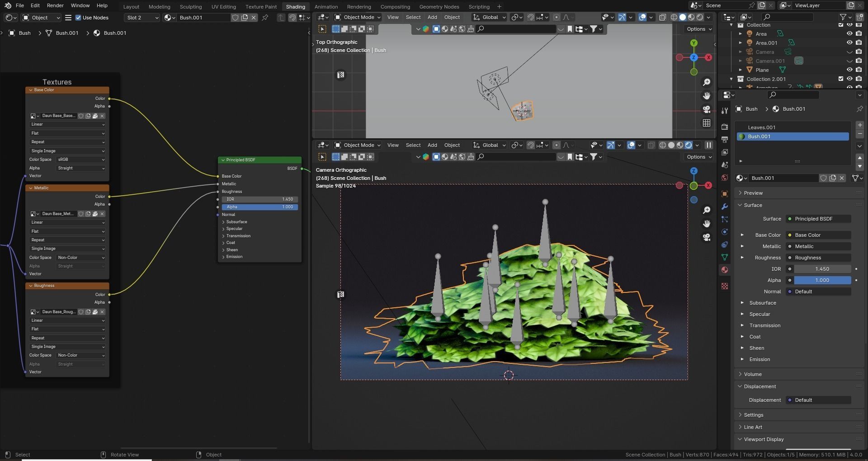This screenshot has width=868, height=461.
Task: Pin the properties editor context
Action: pyautogui.click(x=859, y=109)
